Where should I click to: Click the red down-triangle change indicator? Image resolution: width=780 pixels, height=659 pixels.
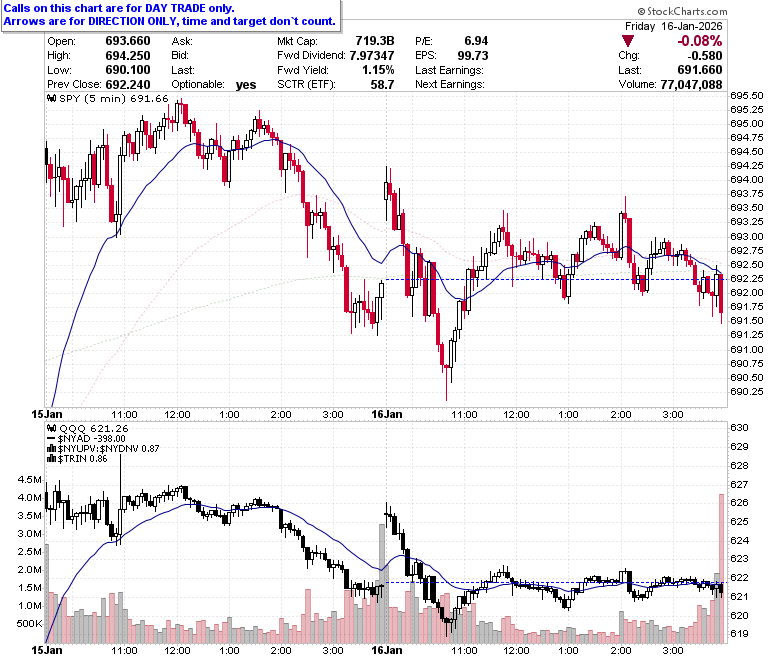click(x=628, y=41)
